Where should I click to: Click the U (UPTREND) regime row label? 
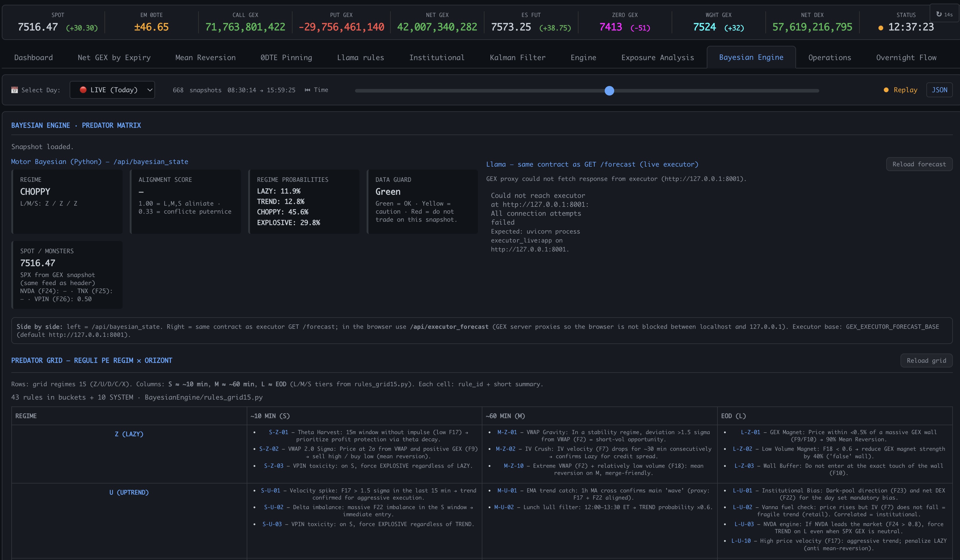(129, 492)
